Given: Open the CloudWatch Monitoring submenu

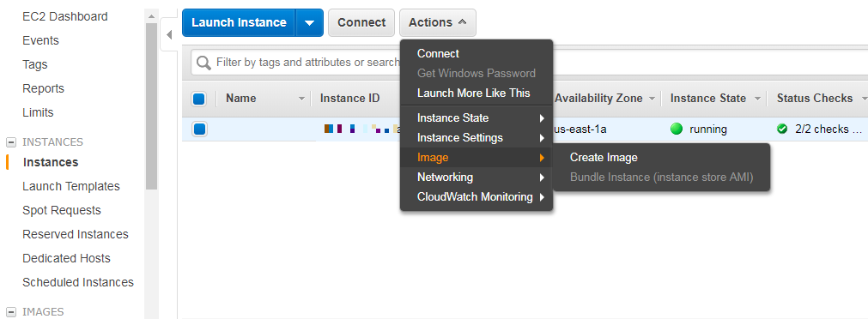Looking at the screenshot, I should (476, 197).
